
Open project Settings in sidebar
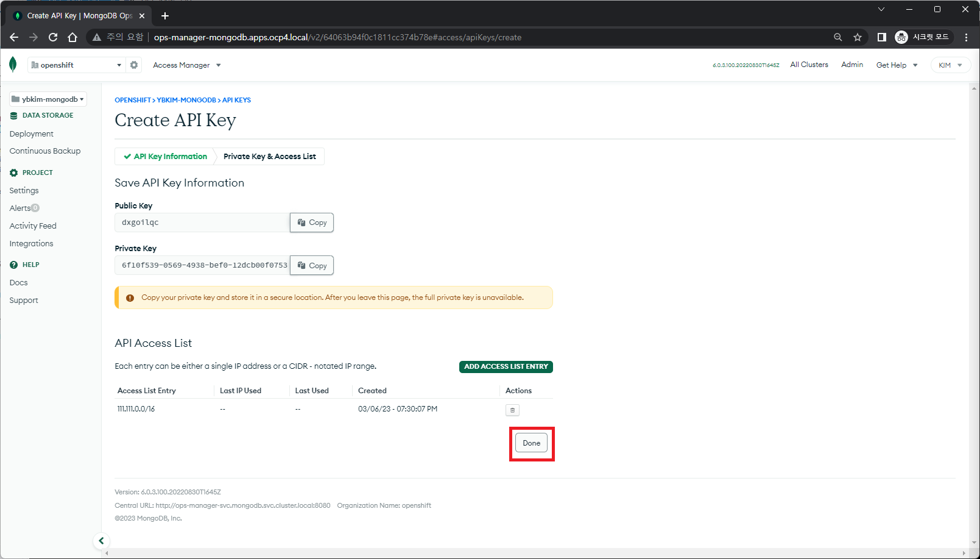[24, 191]
